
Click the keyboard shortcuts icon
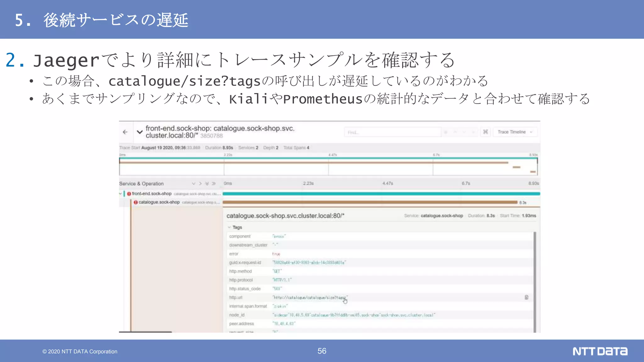[486, 132]
